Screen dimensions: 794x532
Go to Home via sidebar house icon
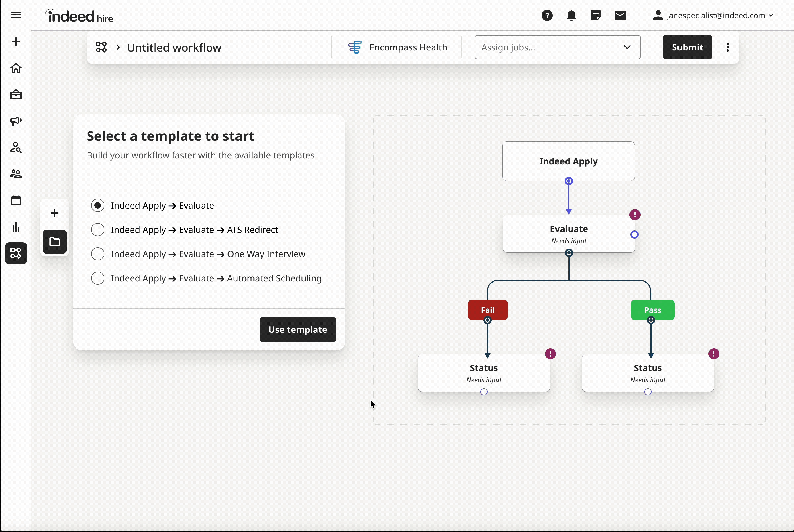16,68
